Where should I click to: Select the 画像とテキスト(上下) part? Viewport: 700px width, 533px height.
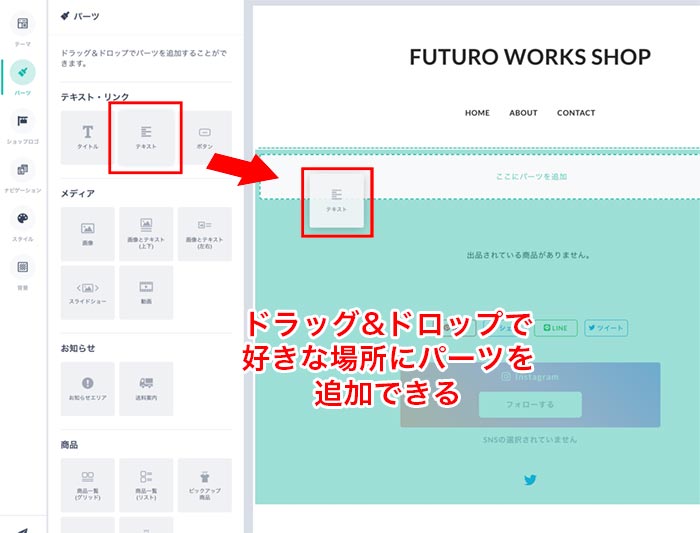pyautogui.click(x=146, y=233)
